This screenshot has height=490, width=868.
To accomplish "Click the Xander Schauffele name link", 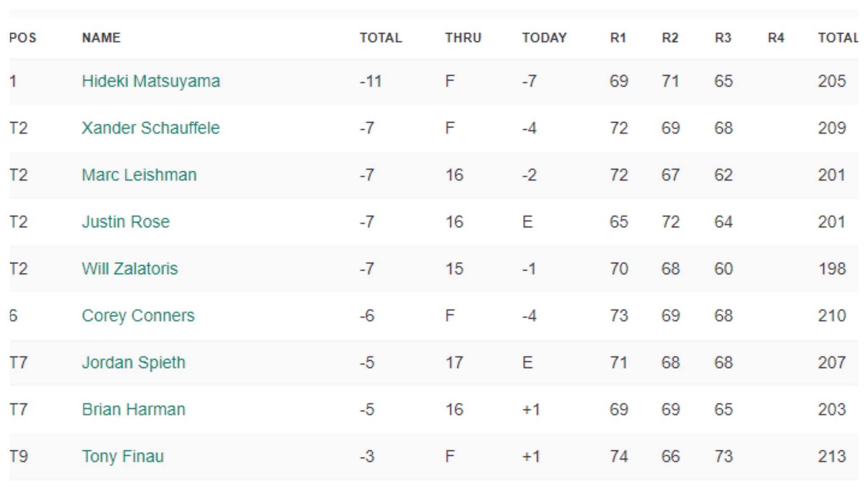I will tap(150, 128).
